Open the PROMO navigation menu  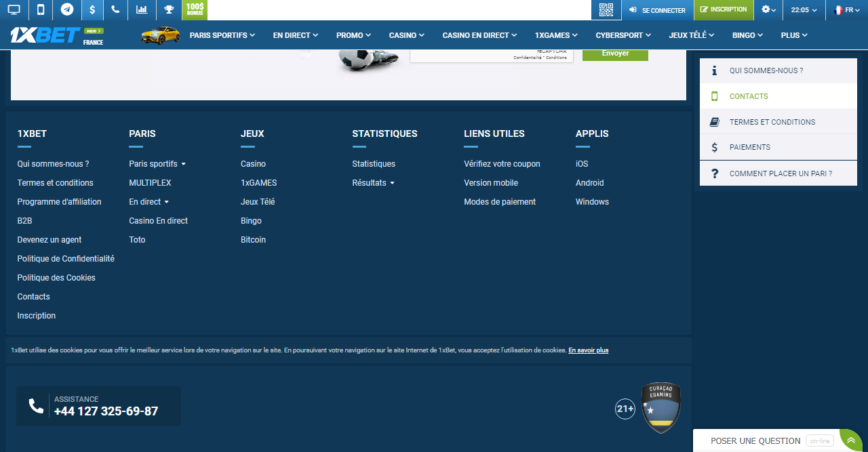pyautogui.click(x=353, y=35)
